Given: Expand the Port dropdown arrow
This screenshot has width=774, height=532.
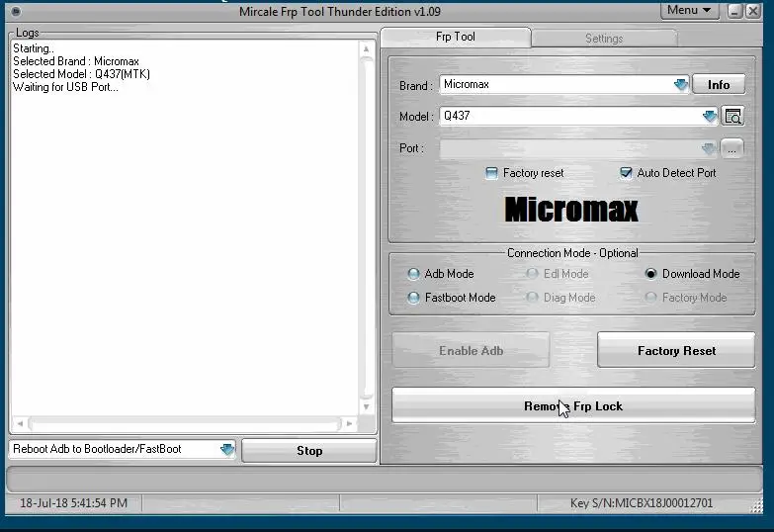Looking at the screenshot, I should pyautogui.click(x=710, y=148).
